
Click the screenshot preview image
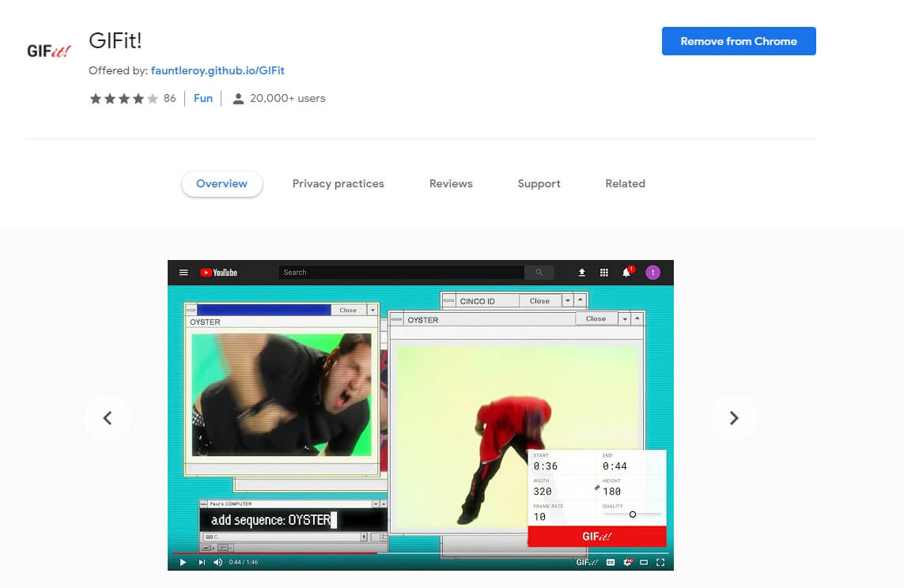click(420, 415)
